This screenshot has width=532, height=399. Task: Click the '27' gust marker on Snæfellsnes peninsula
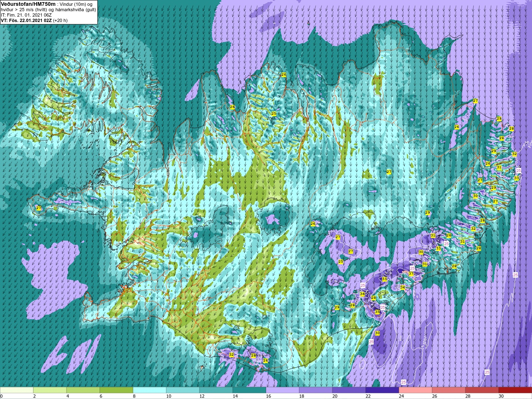[39, 208]
